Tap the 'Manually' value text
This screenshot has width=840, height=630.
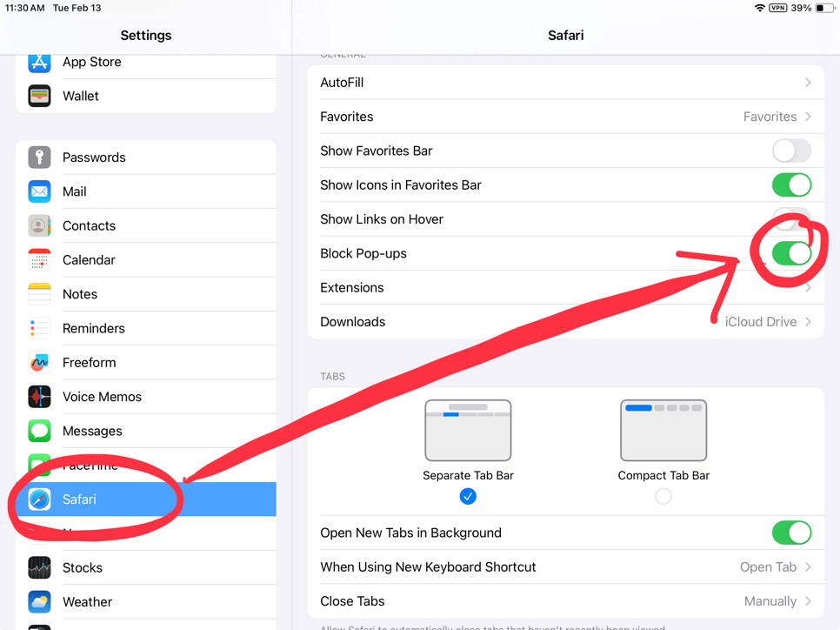click(x=770, y=601)
